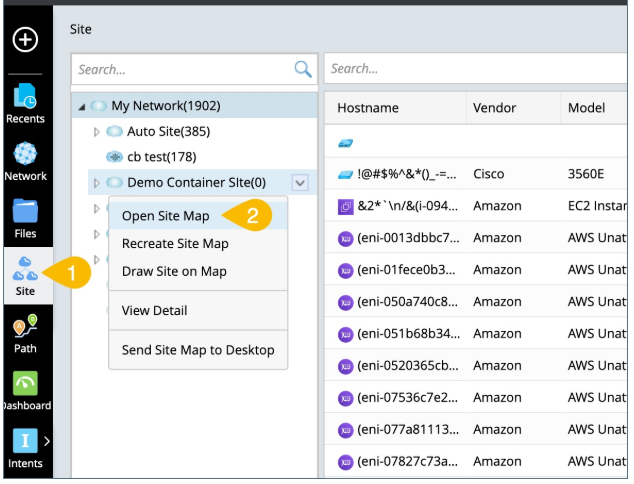Screen dimensions: 634x484
Task: Choose Recreate Site Map menu entry
Action: point(175,244)
